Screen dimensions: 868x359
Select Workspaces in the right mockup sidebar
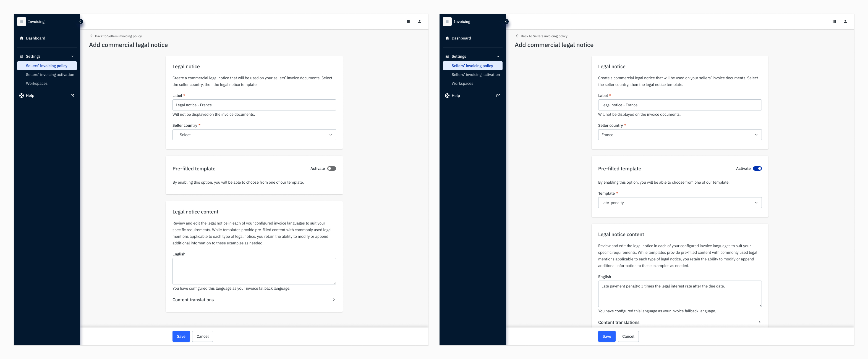(x=462, y=83)
